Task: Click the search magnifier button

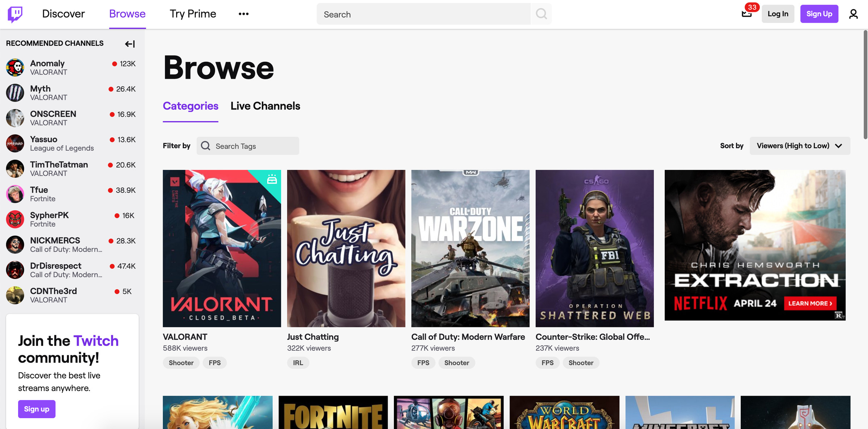Action: (541, 14)
